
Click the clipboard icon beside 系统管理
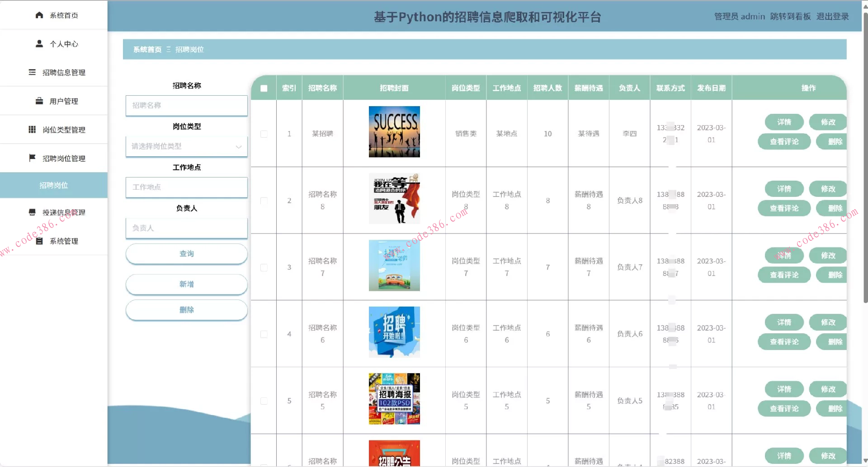[39, 241]
